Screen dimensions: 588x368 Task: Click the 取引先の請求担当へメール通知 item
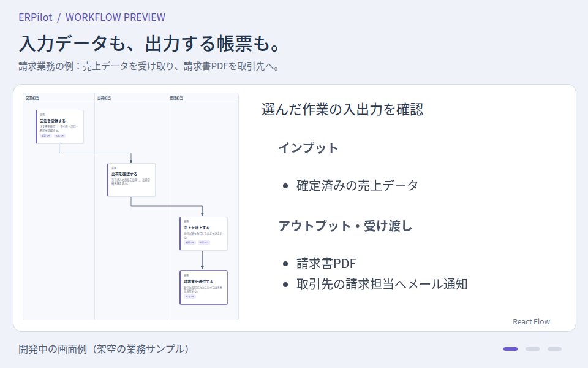coord(382,284)
